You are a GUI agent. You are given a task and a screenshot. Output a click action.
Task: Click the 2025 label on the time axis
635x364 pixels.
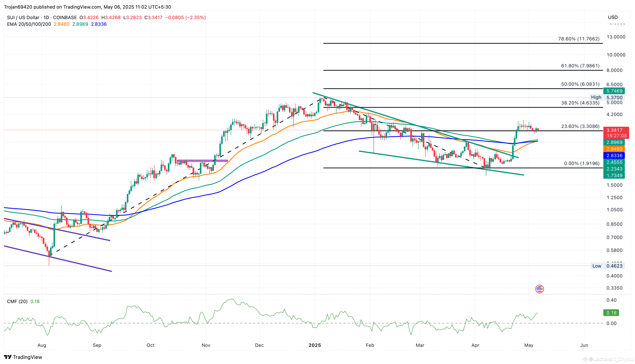(314, 345)
